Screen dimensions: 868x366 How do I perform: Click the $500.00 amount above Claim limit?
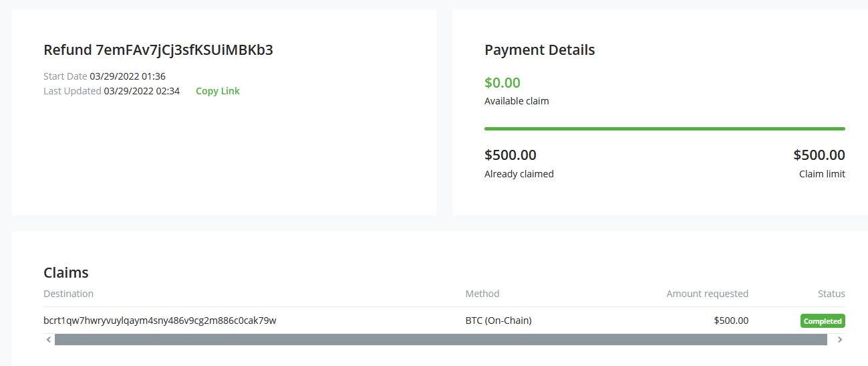tap(819, 155)
